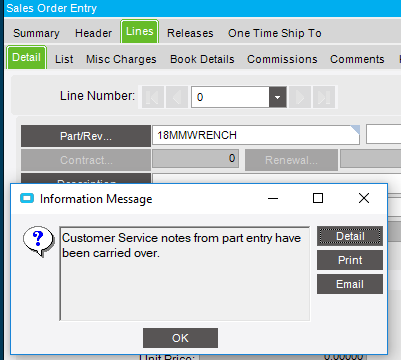Go to previous line navigation arrow

[177, 97]
